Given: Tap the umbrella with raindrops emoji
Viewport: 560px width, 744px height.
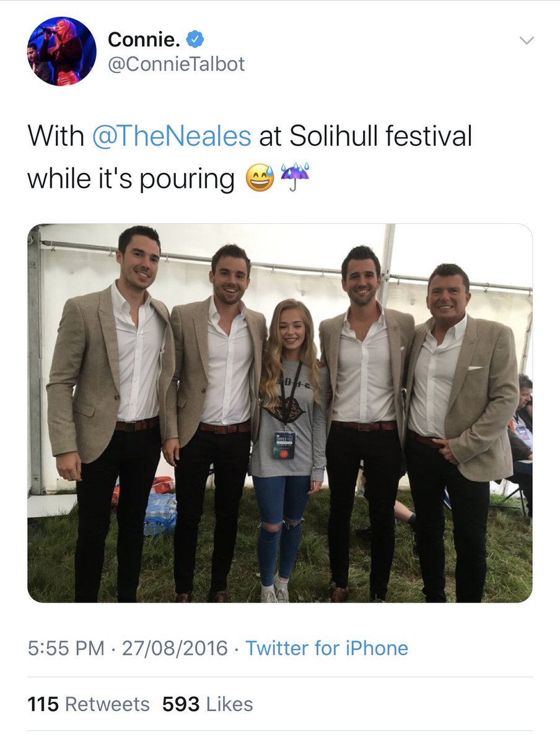Looking at the screenshot, I should (x=295, y=180).
